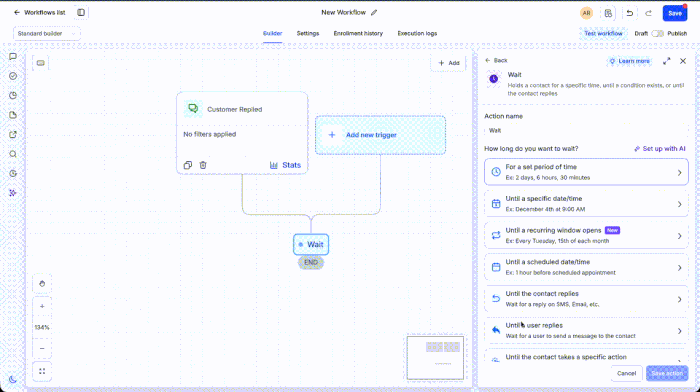Open the clock history icon in left sidebar

click(x=13, y=173)
